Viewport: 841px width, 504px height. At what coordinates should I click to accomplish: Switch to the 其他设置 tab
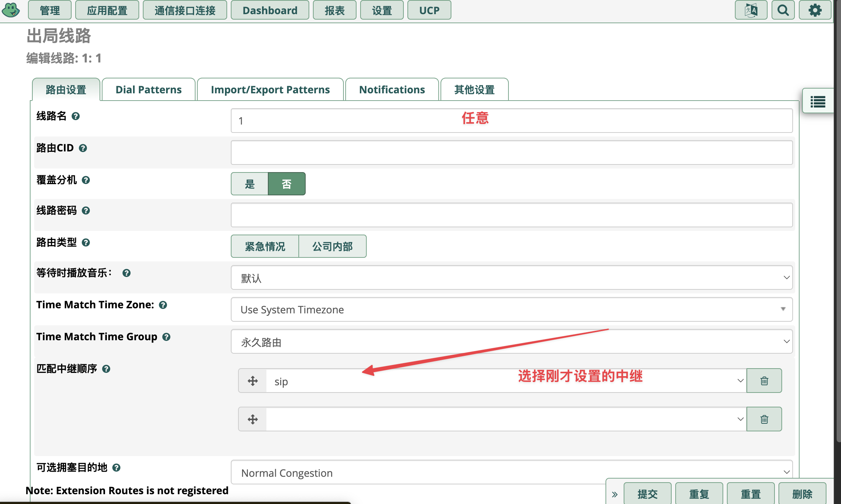pyautogui.click(x=475, y=89)
